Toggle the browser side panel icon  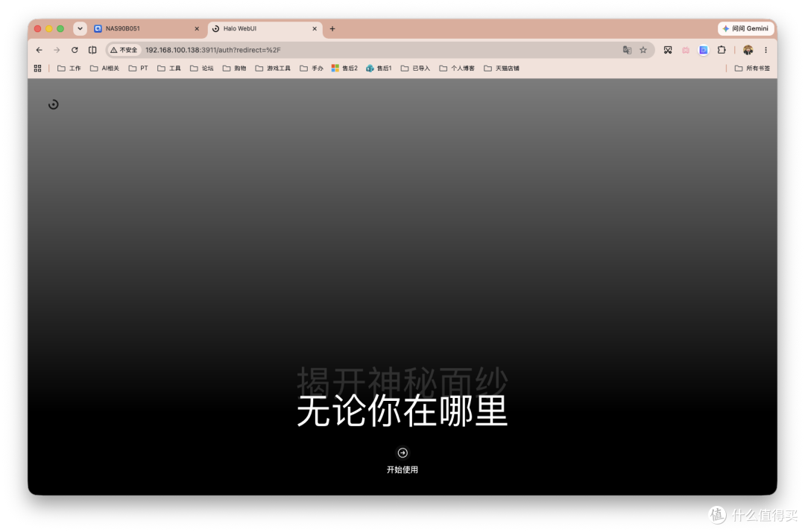coord(92,50)
